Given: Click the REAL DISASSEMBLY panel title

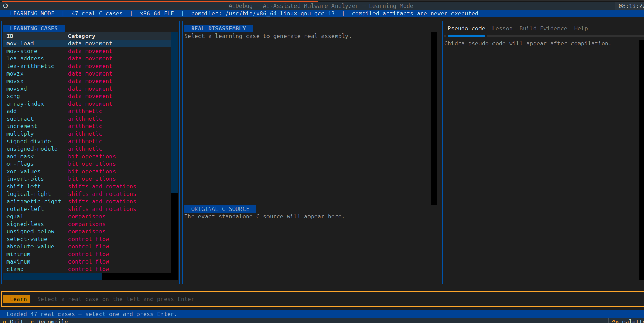Looking at the screenshot, I should click(x=218, y=28).
